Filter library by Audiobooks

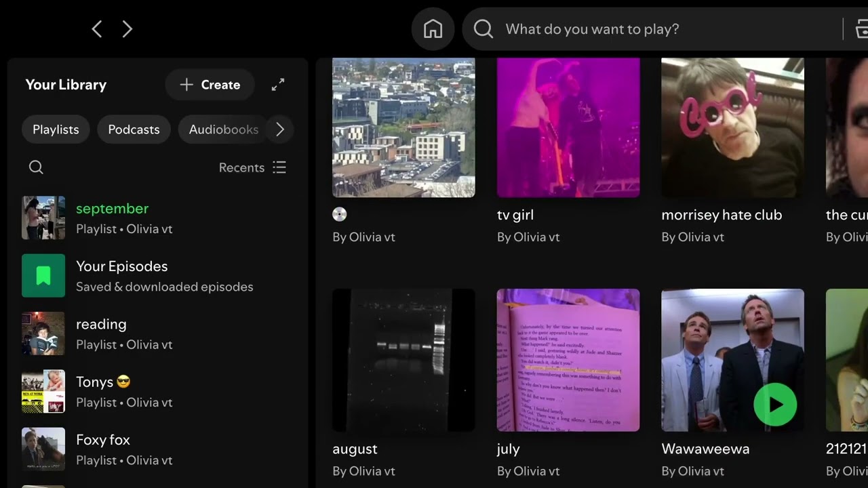tap(223, 129)
